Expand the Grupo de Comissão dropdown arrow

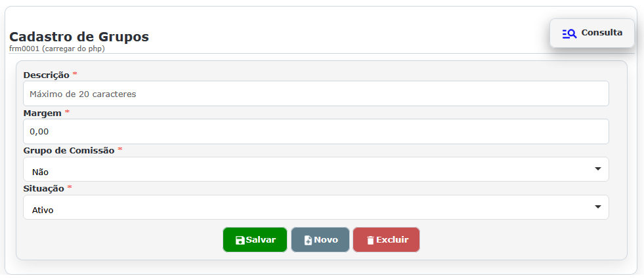pyautogui.click(x=597, y=169)
